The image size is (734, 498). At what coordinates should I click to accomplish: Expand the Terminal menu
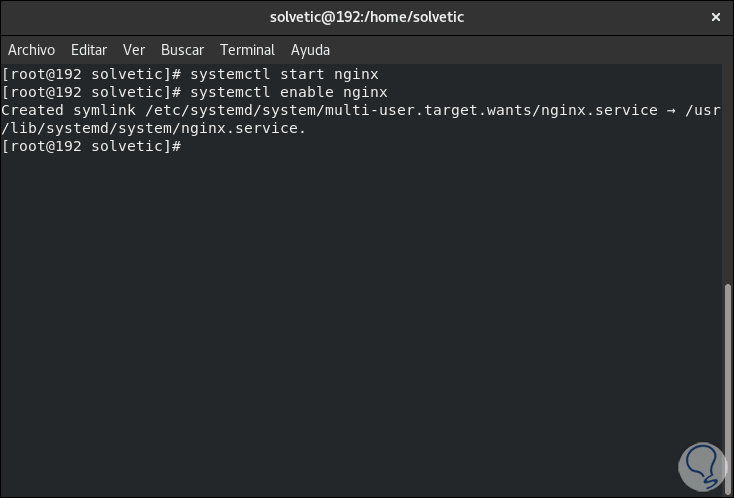(x=247, y=50)
